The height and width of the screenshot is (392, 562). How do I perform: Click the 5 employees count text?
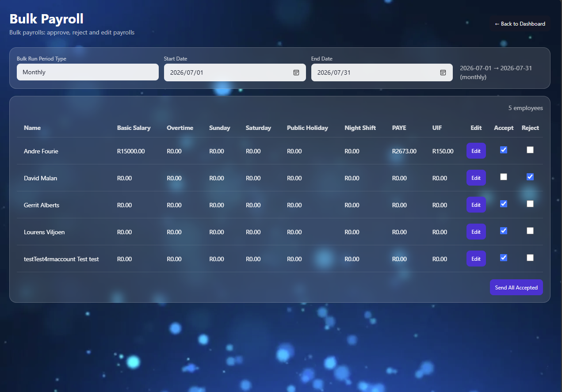click(526, 108)
